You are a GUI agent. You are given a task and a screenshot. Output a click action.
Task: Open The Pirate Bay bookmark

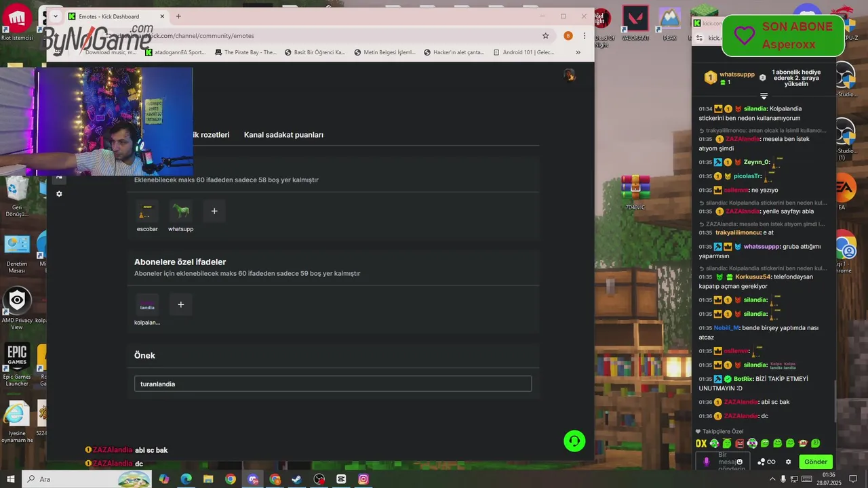(x=245, y=52)
